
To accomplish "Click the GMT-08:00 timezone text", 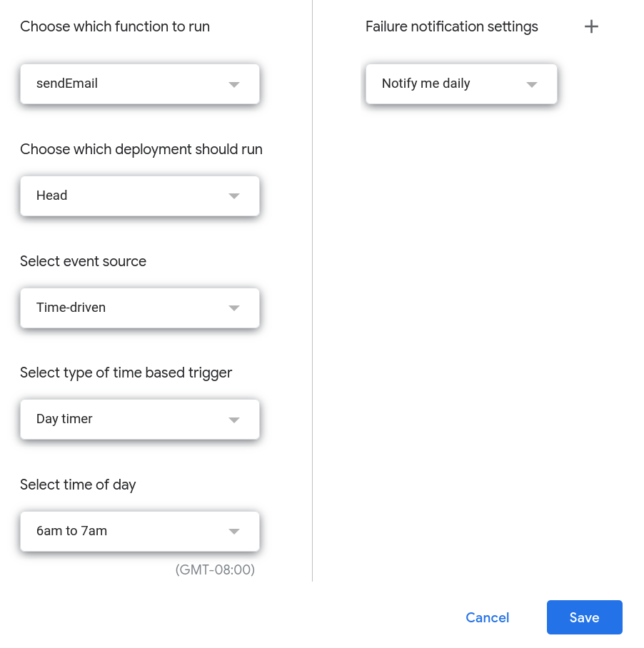I will [x=215, y=569].
